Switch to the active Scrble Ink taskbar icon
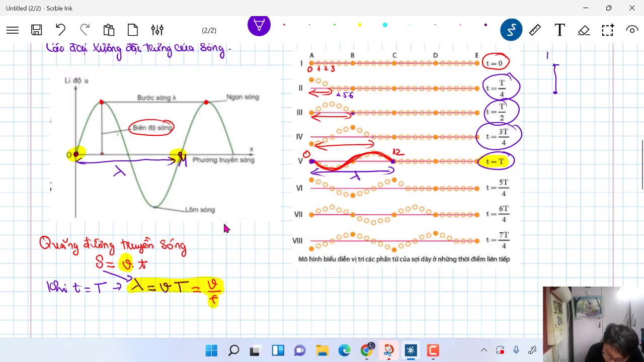This screenshot has height=362, width=644. pos(411,350)
